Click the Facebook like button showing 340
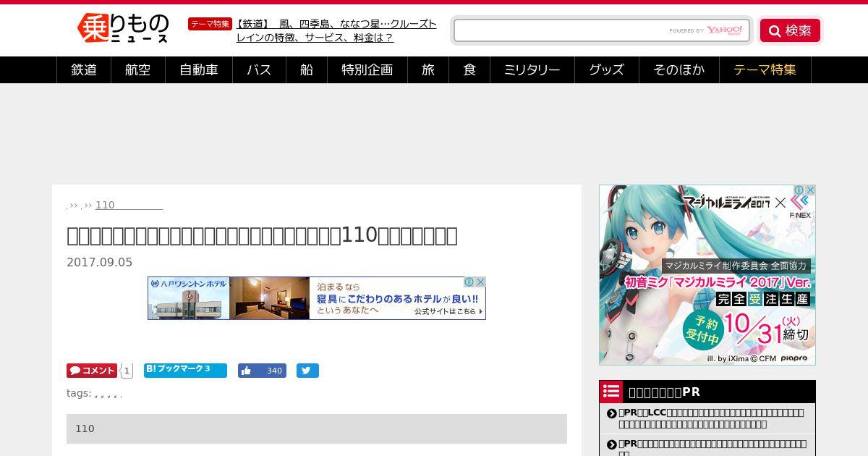868x456 pixels. 262,371
